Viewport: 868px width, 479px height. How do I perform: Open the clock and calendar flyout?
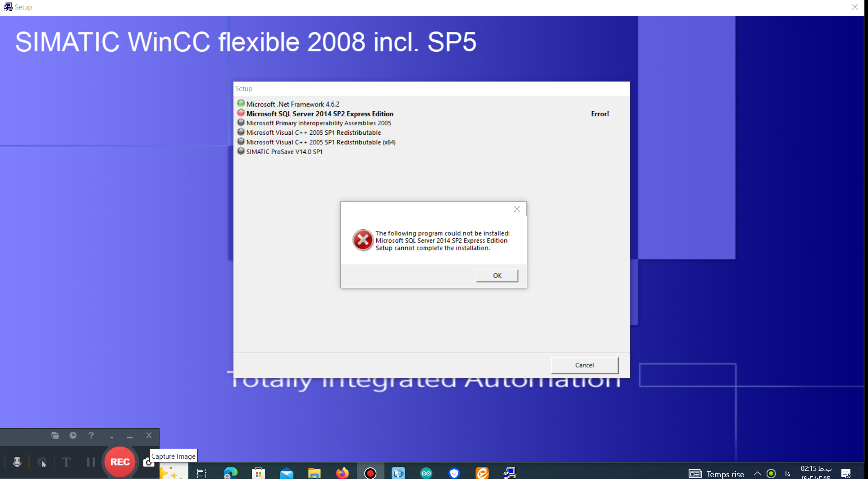pos(816,473)
